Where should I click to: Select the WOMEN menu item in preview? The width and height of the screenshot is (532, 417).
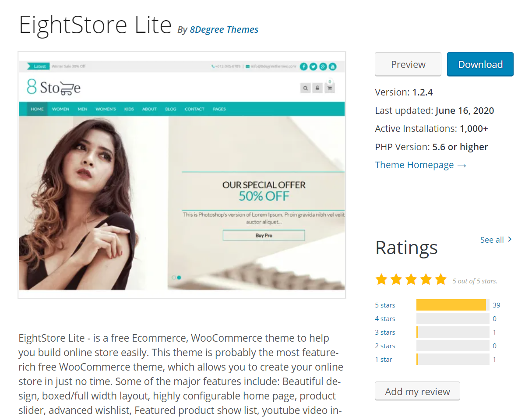tap(60, 109)
